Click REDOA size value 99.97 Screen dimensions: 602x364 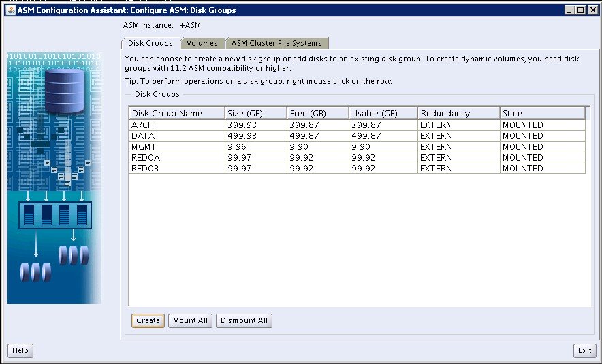click(x=240, y=158)
